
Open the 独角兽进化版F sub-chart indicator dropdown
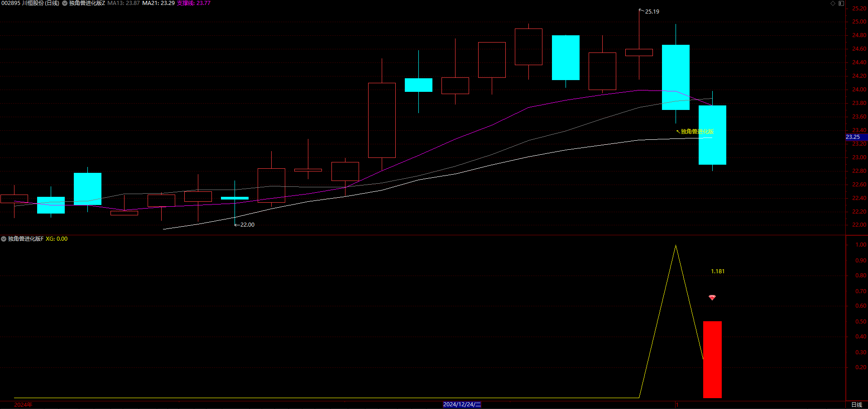point(4,239)
